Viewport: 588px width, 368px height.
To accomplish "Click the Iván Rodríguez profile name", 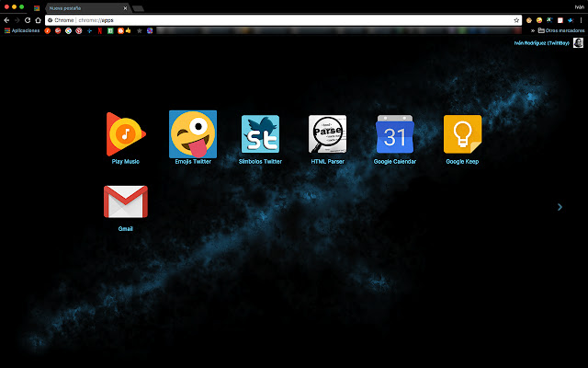I will click(x=541, y=43).
